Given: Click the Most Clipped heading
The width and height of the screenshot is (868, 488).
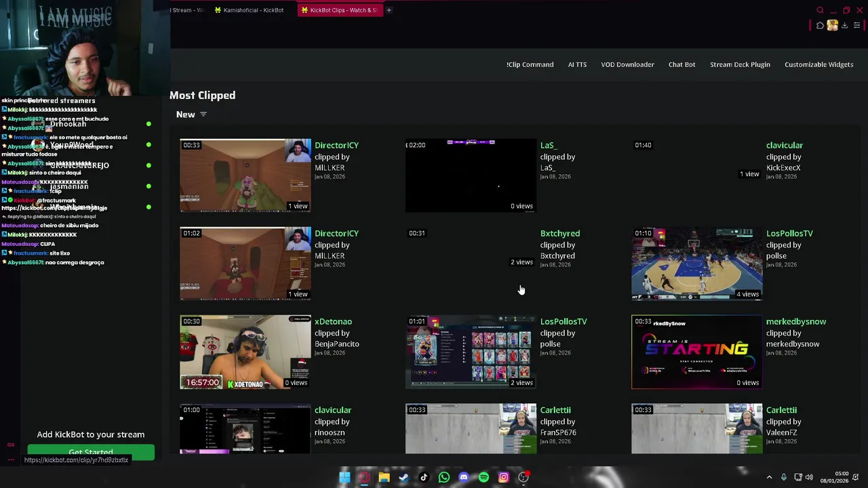Looking at the screenshot, I should tap(202, 96).
